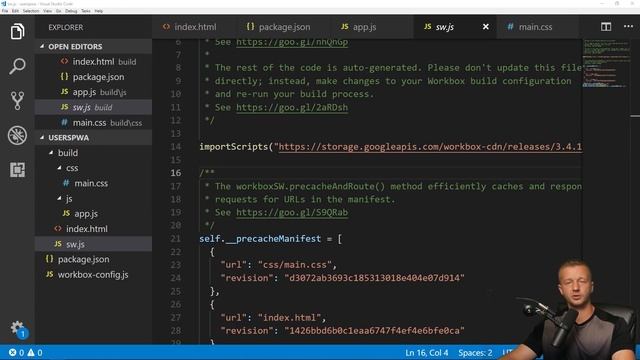Open package.json in the project tree
This screenshot has width=640, height=360.
tap(93, 259)
